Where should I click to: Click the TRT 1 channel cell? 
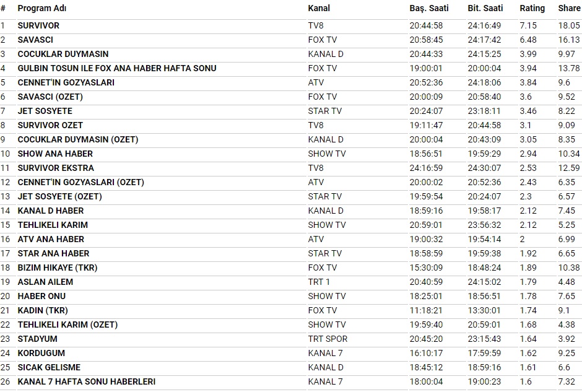click(320, 282)
